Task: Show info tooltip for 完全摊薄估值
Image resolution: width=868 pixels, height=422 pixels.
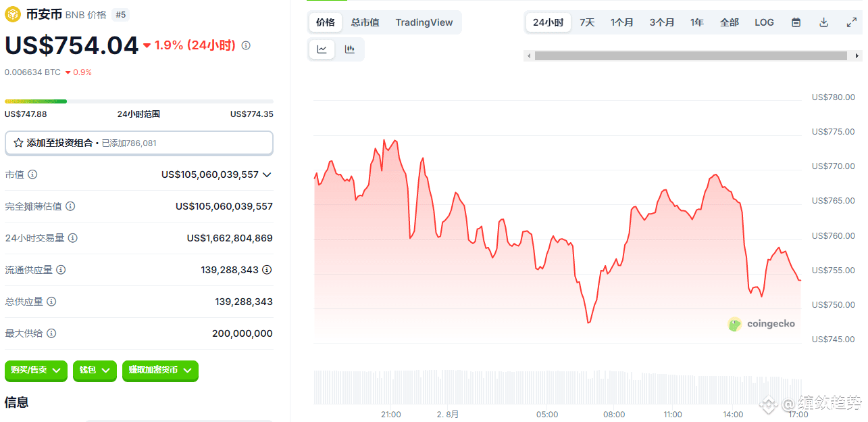Action: [70, 206]
